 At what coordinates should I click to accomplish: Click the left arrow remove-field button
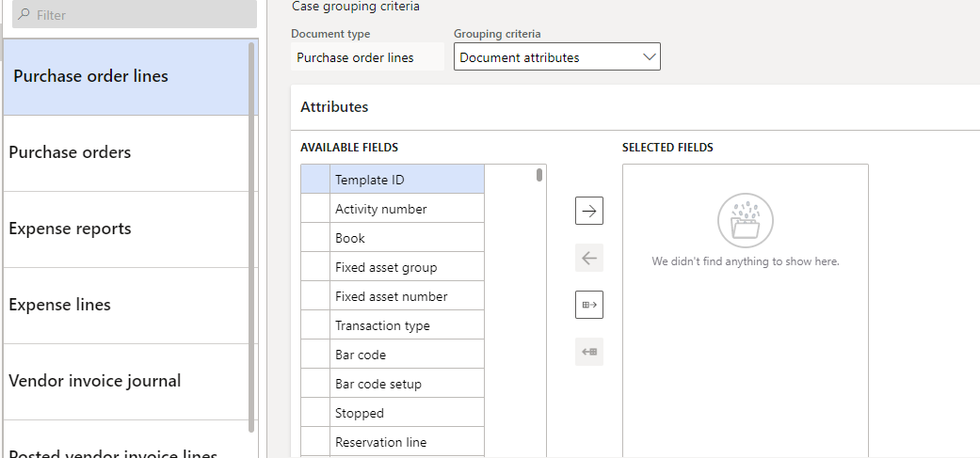coord(588,258)
